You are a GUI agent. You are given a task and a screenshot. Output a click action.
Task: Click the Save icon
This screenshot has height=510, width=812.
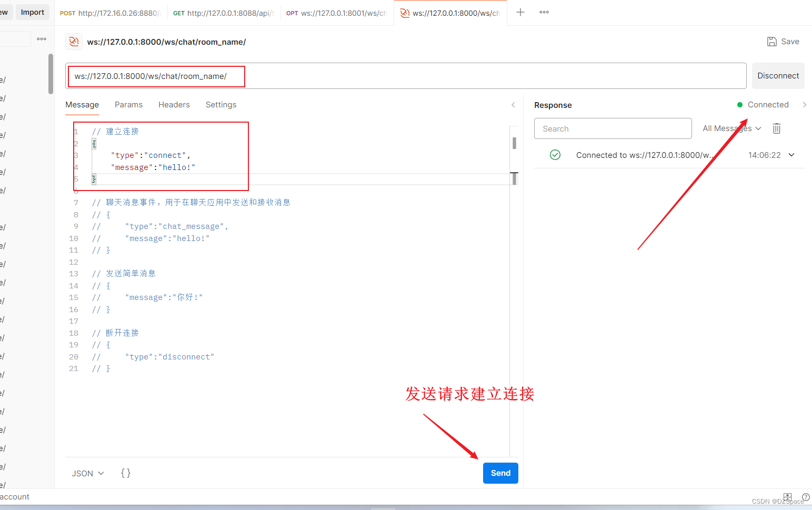point(772,41)
